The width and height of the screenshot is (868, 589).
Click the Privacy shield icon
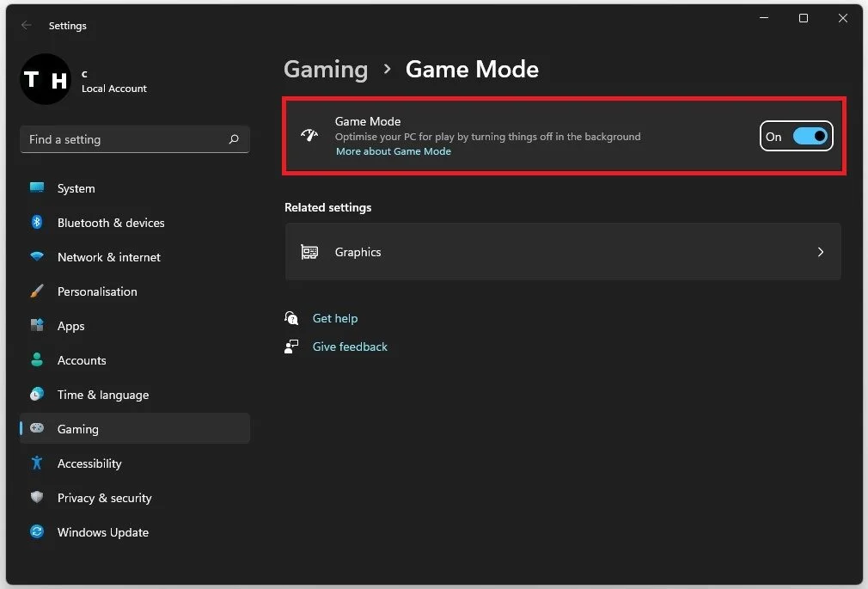pos(37,497)
